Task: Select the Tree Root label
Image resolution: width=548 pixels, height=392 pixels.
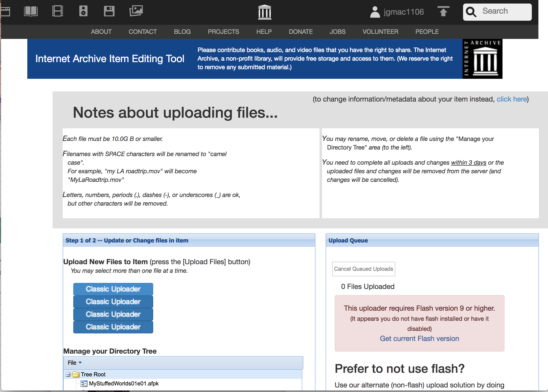Action: (93, 374)
